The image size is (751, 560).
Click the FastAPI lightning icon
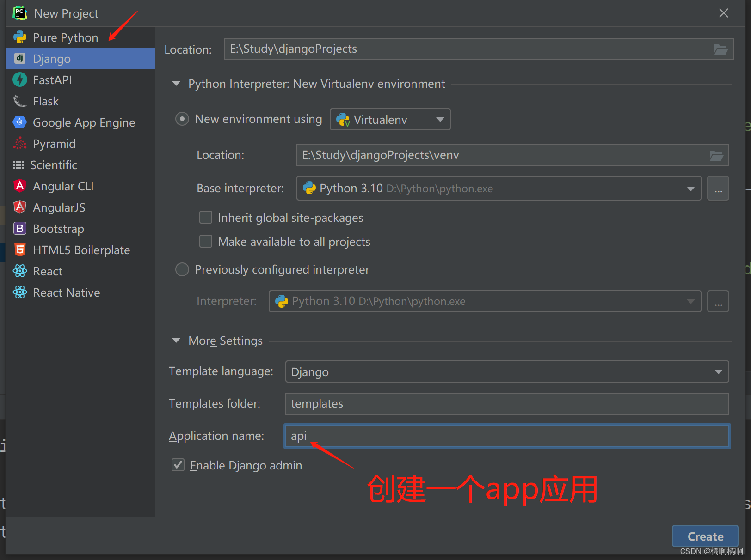[20, 80]
